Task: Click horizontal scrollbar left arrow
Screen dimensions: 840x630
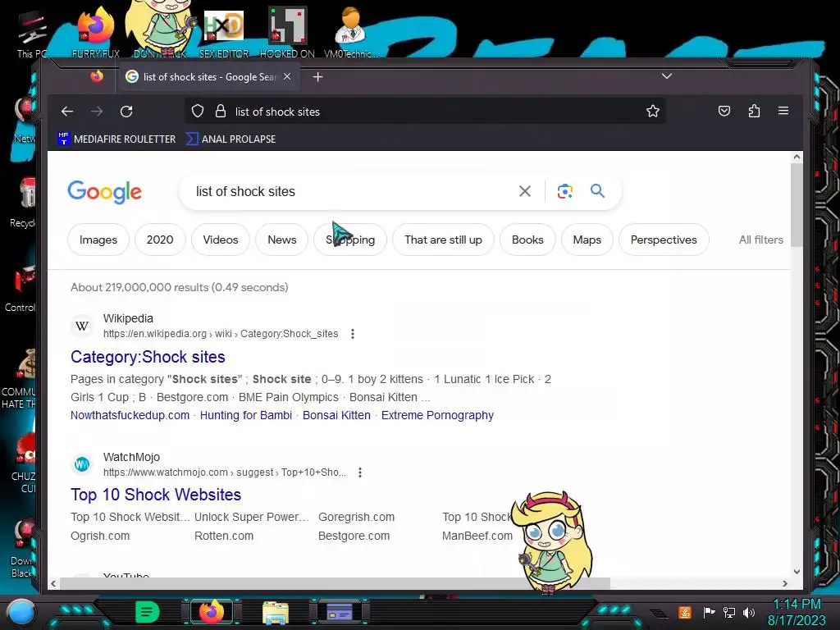Action: click(x=53, y=583)
